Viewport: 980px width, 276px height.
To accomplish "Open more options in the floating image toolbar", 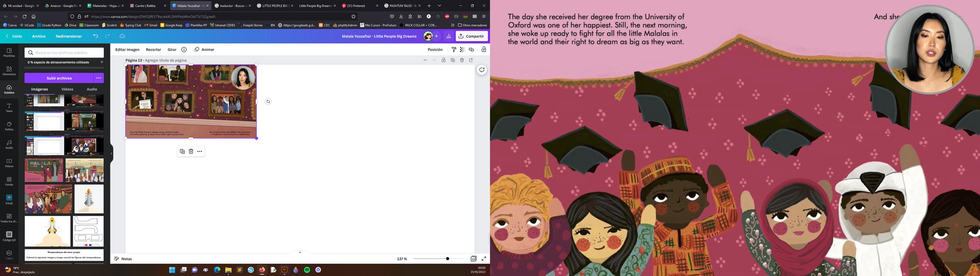I will [200, 152].
